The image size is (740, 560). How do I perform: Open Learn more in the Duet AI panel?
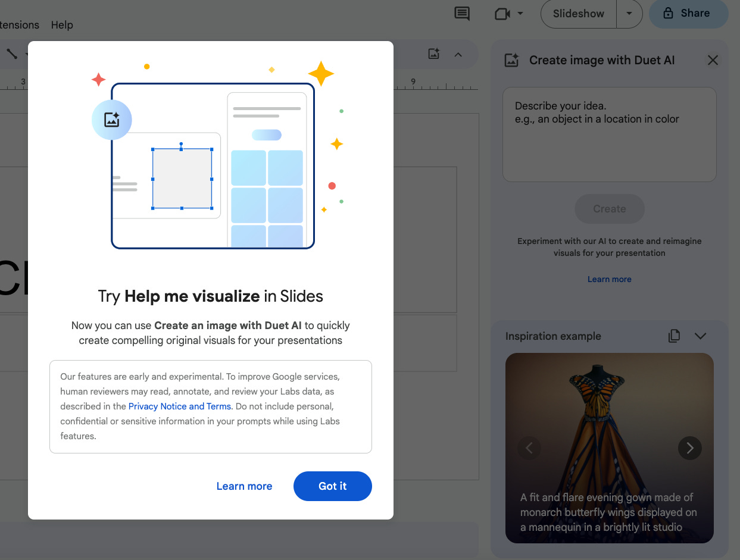pyautogui.click(x=609, y=279)
